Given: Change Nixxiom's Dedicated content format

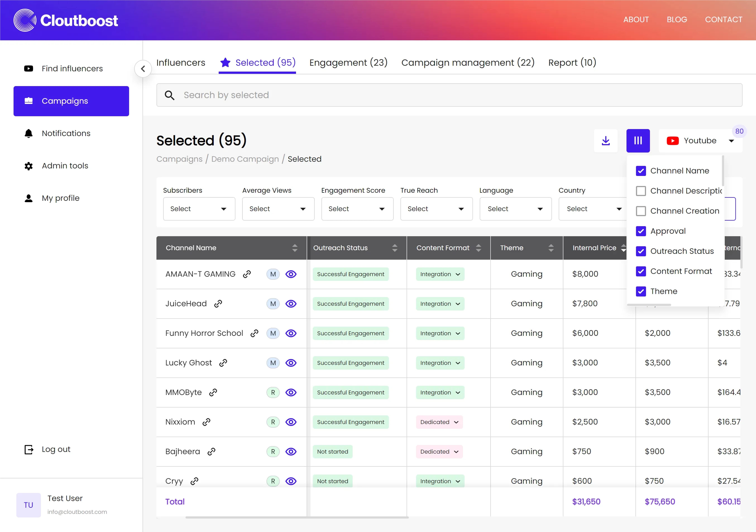Looking at the screenshot, I should tap(439, 422).
